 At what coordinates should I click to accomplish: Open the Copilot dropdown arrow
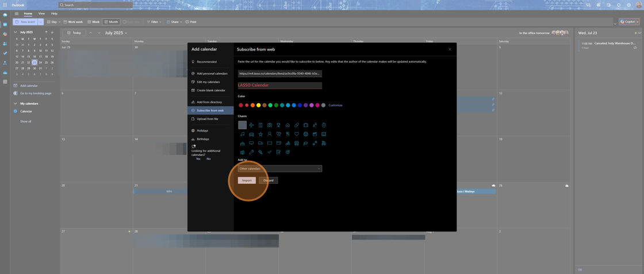(638, 22)
